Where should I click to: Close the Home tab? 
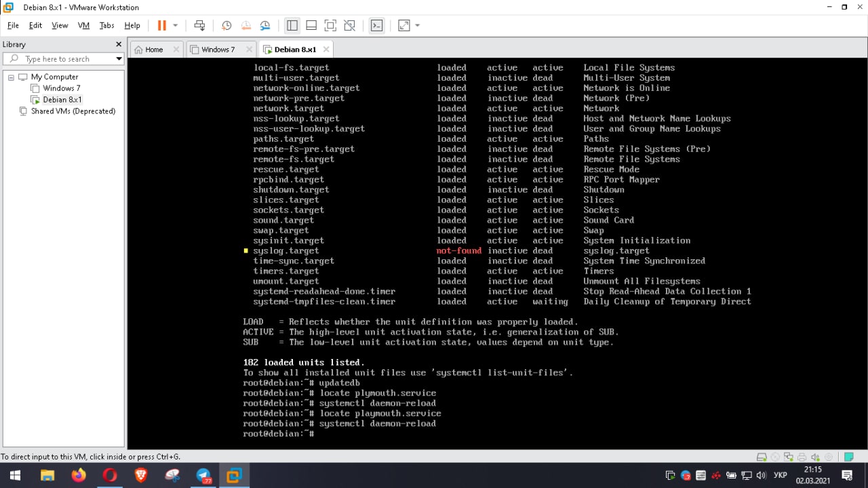[x=176, y=49]
